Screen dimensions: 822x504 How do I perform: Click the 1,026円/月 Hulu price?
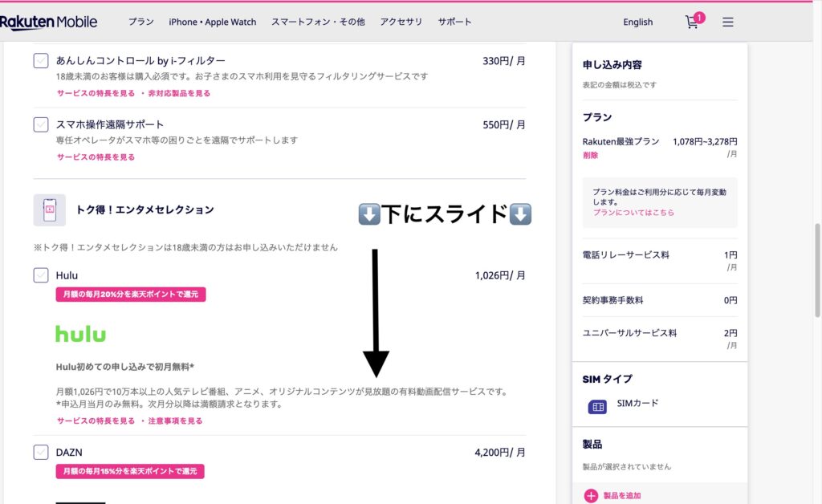click(500, 275)
